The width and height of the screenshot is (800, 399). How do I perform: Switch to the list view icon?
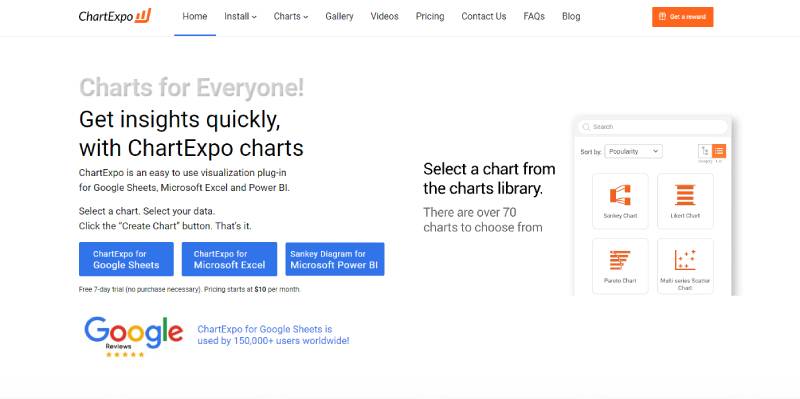719,151
